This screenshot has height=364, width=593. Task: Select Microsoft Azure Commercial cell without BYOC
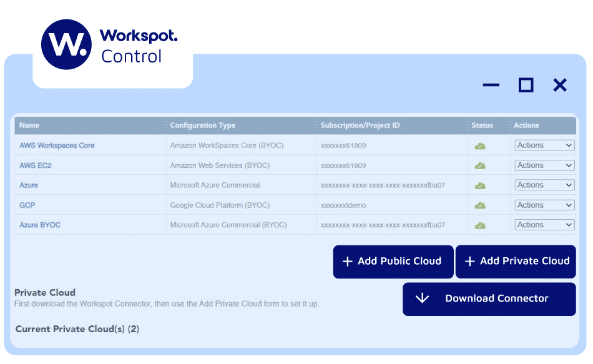[x=215, y=185]
